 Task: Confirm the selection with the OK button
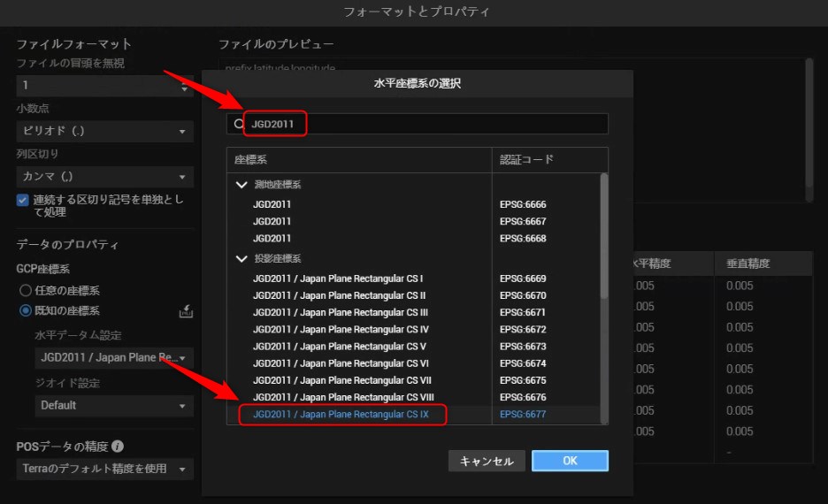[570, 461]
